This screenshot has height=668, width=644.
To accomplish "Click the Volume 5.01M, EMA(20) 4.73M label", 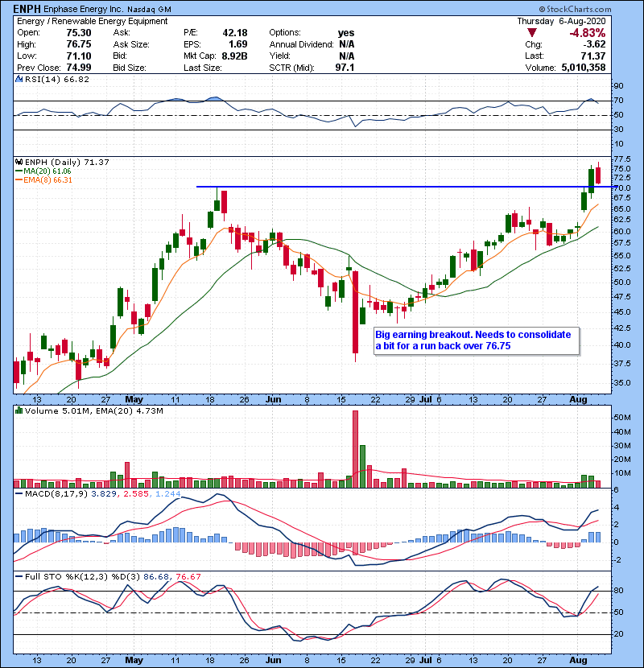I will (x=93, y=411).
